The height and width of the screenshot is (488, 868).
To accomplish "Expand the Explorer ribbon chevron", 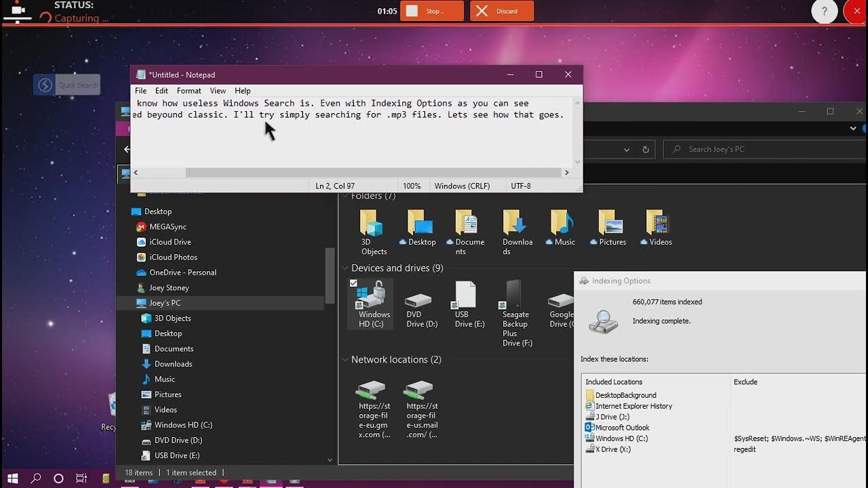I will (853, 128).
